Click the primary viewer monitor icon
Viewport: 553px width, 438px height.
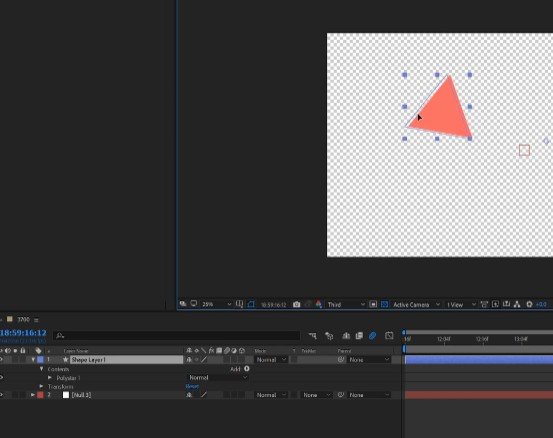pos(194,304)
